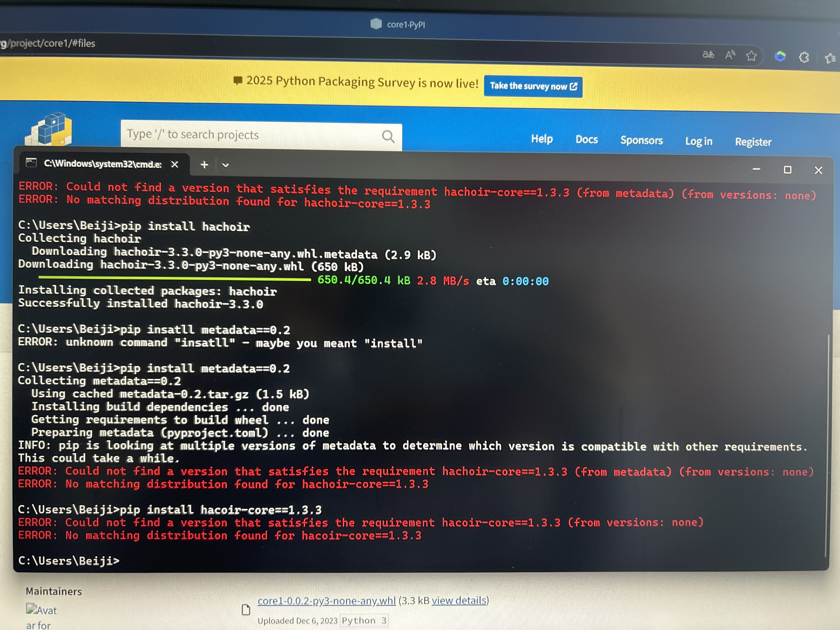Click the 'pip install hachoir' command line
Viewport: 840px width, 630px height.
tap(134, 226)
